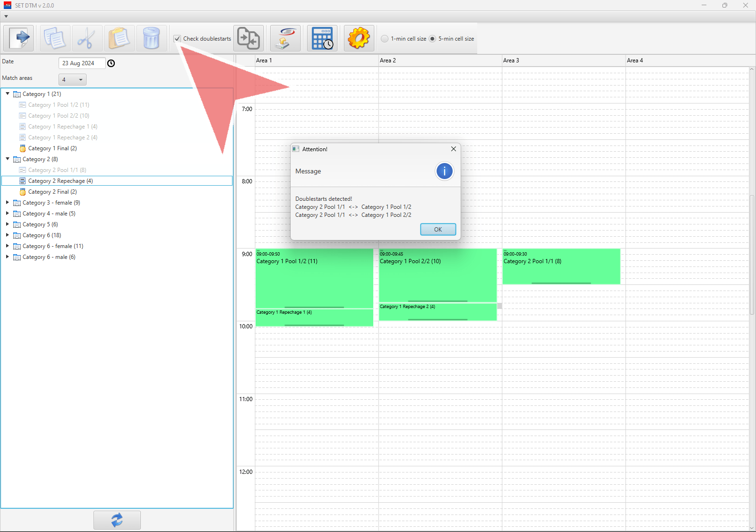
Task: Open the Match areas dropdown
Action: pos(72,79)
